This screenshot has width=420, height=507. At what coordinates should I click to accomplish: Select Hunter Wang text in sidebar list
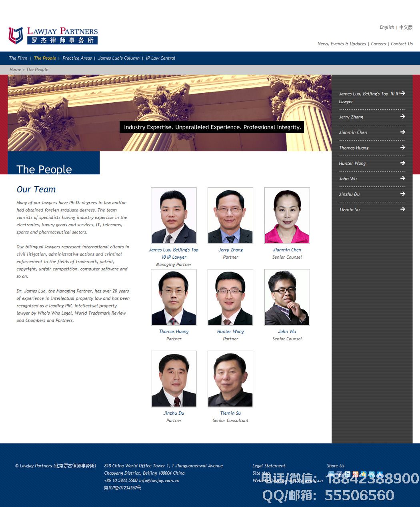point(352,164)
